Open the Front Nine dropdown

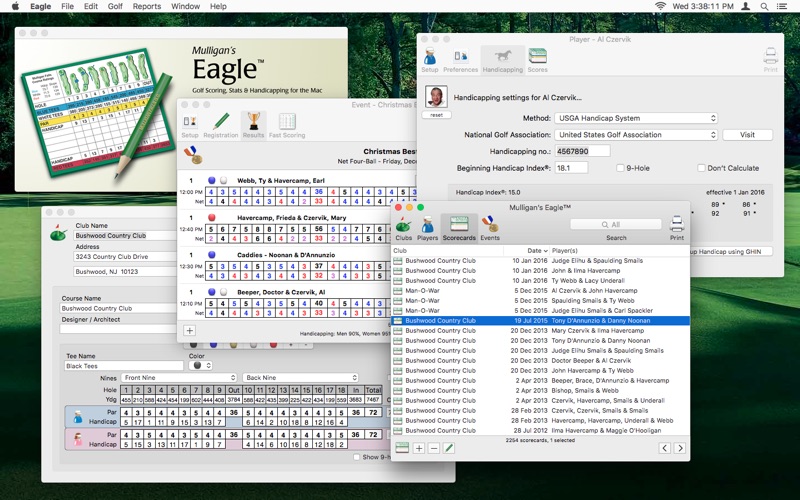[x=178, y=378]
